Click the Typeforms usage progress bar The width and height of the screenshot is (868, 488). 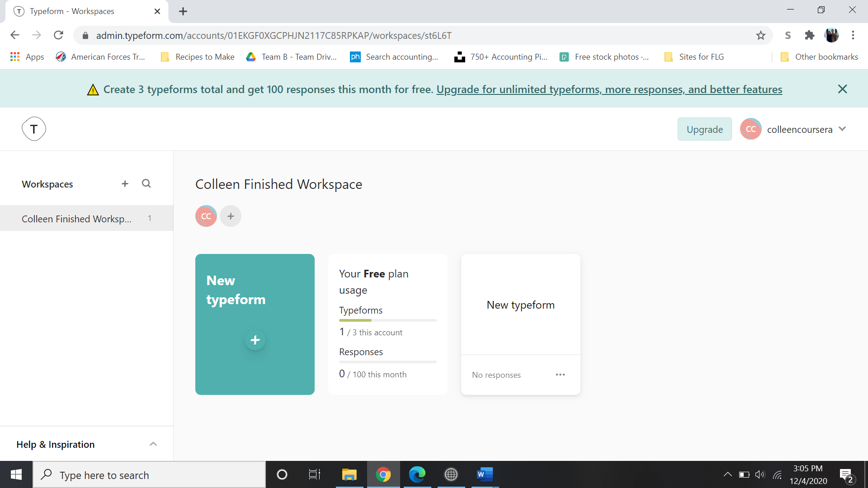(387, 320)
